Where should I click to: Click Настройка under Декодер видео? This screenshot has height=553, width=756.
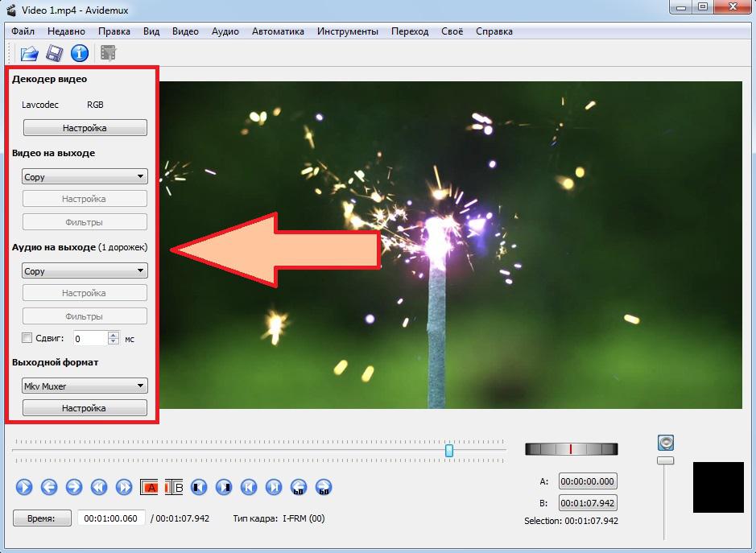click(x=85, y=128)
